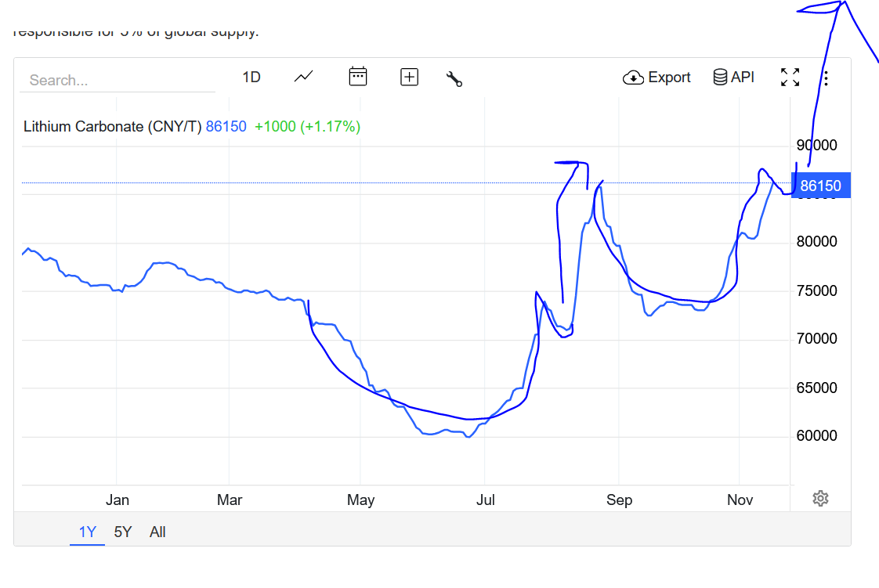Click the 65000 axis label
The height and width of the screenshot is (588, 879).
(x=817, y=388)
